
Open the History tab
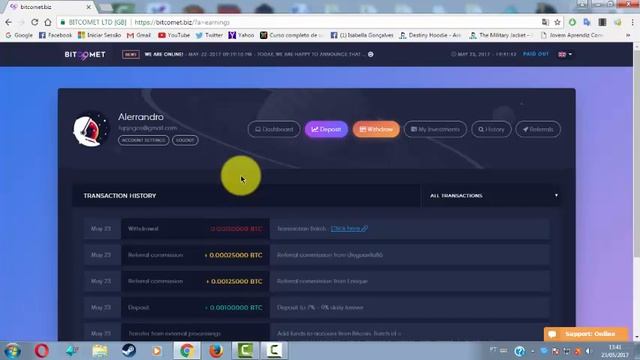491,129
